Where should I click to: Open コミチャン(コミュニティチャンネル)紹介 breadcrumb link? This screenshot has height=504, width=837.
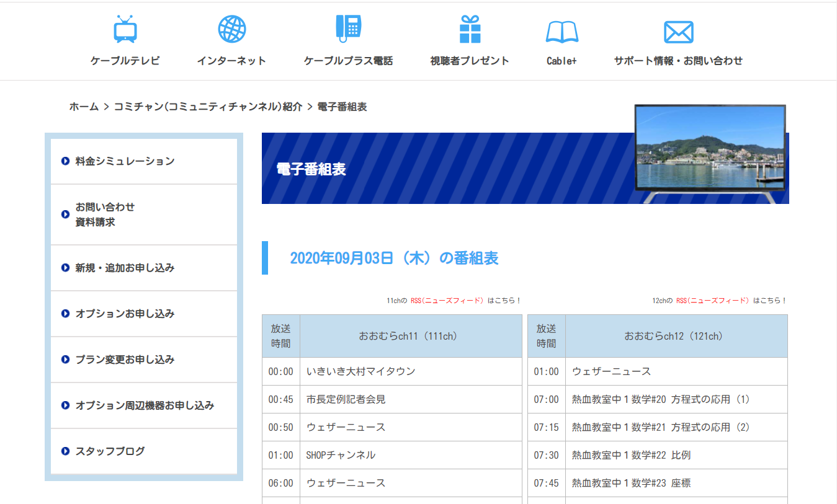click(208, 107)
